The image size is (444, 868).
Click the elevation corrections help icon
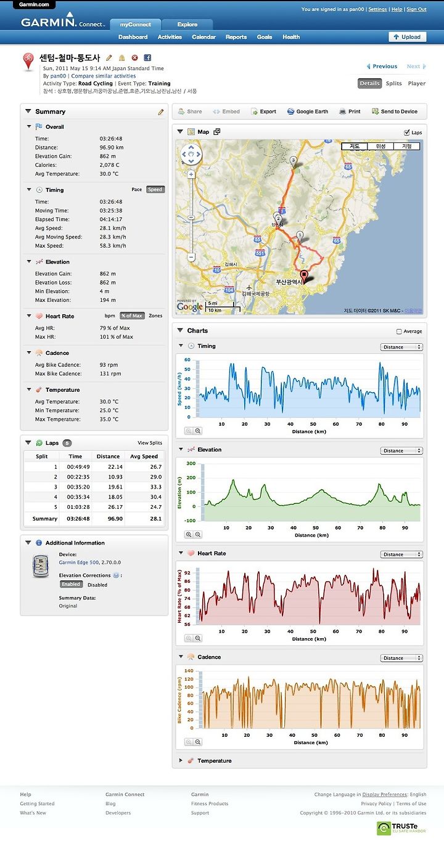point(116,575)
